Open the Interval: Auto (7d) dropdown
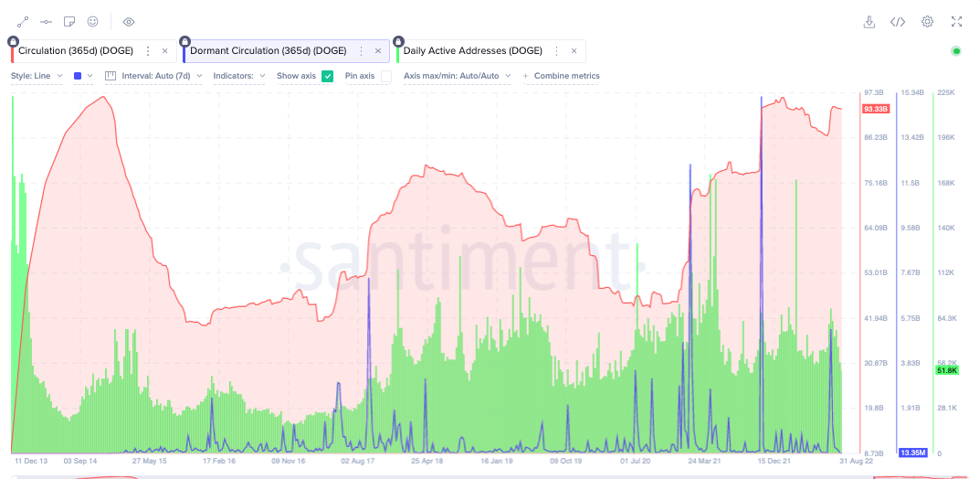The width and height of the screenshot is (980, 479). [x=153, y=76]
